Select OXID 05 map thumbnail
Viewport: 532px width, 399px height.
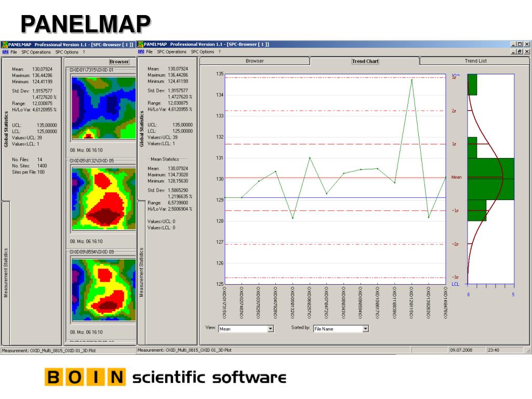[x=104, y=199]
